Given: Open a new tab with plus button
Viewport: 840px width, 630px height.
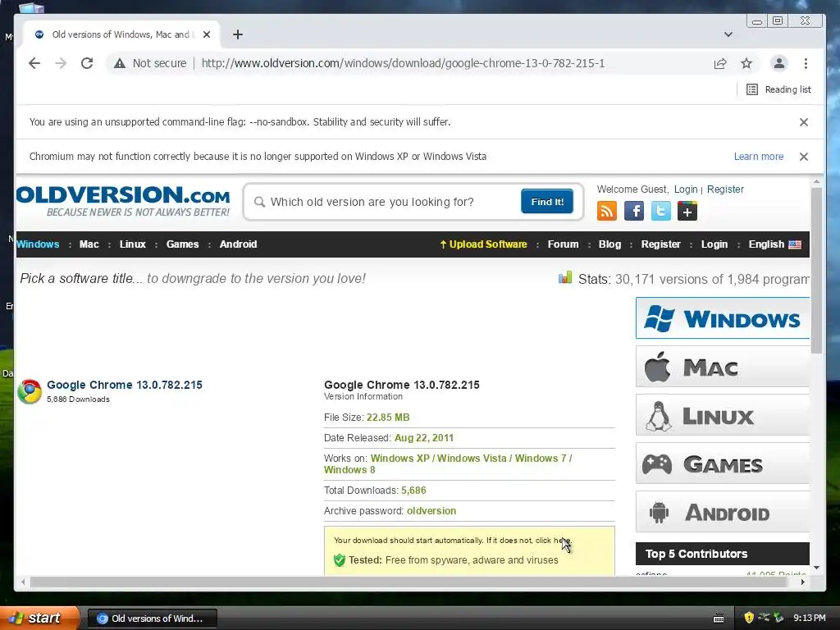Looking at the screenshot, I should pos(238,34).
